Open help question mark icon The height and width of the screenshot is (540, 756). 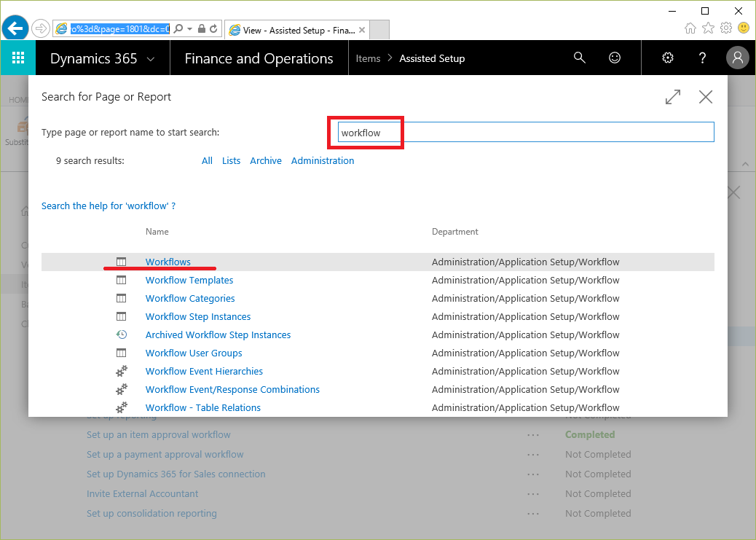tap(703, 58)
